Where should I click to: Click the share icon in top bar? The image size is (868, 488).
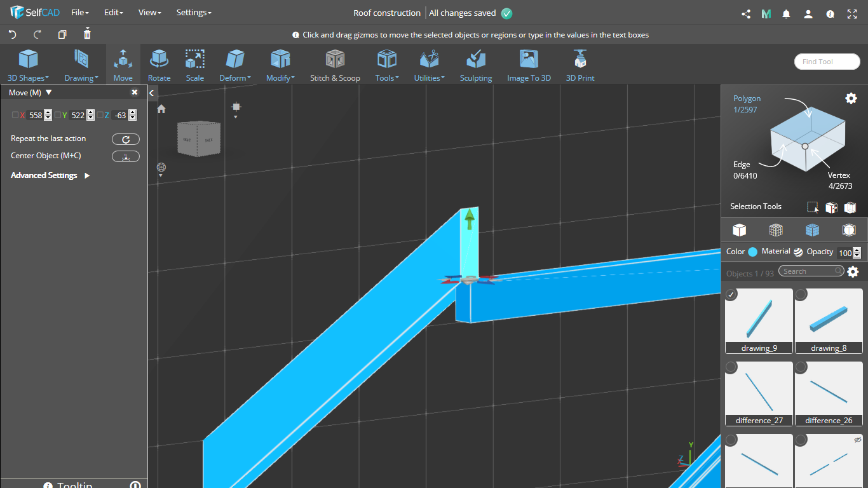point(746,13)
